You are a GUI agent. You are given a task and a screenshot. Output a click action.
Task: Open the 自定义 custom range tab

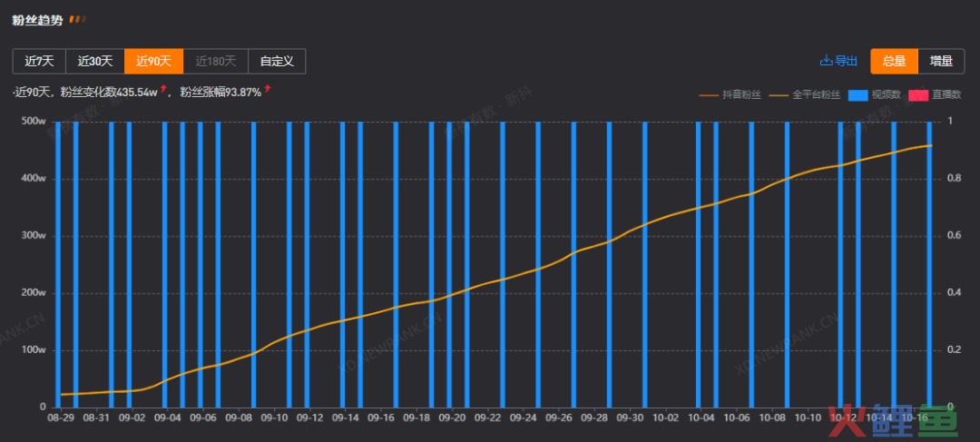pyautogui.click(x=277, y=62)
